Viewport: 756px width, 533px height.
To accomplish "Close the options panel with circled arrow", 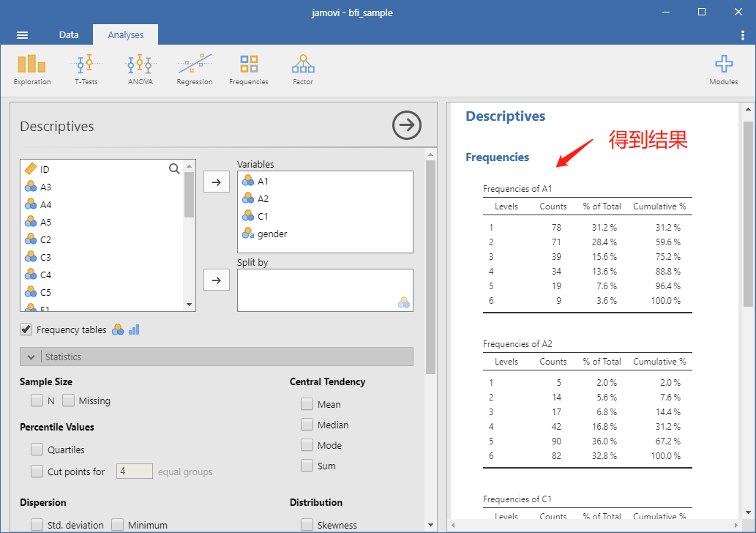I will click(x=406, y=125).
